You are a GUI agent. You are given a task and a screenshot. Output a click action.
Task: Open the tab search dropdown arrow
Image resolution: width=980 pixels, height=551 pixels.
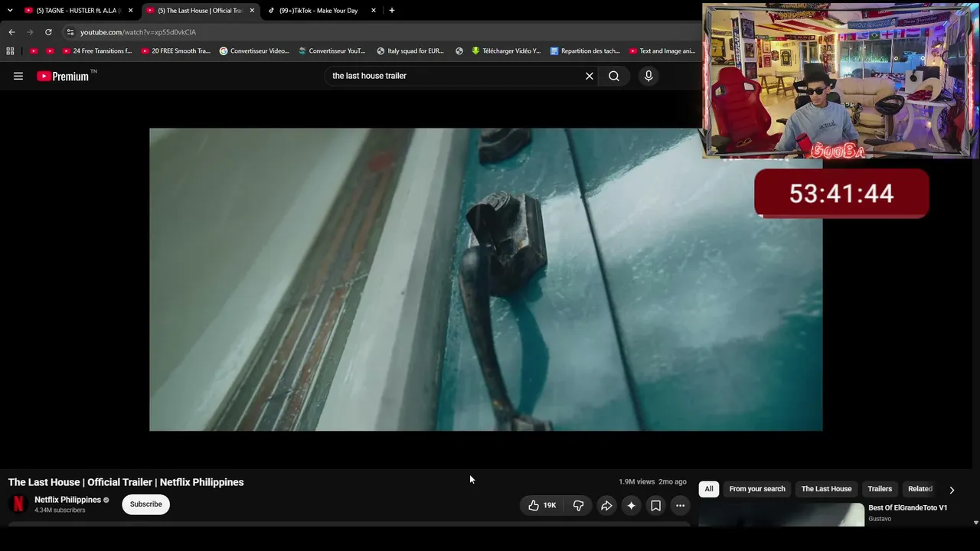point(10,11)
